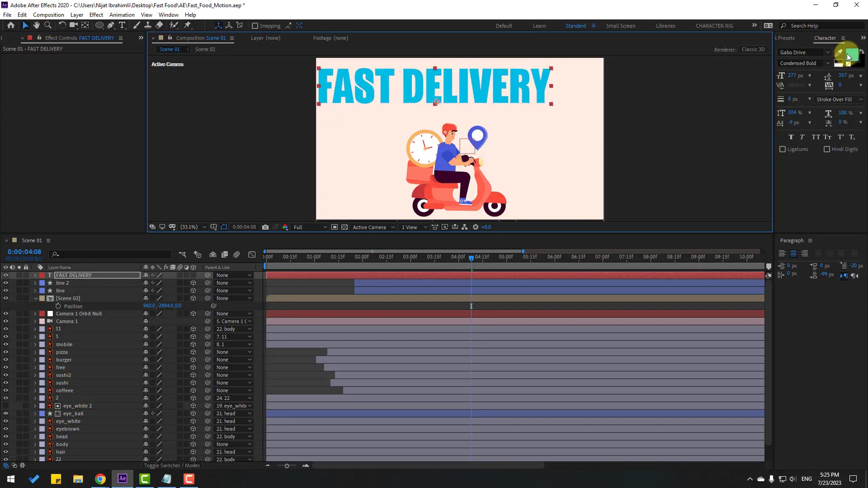Open the Toggle Transparency Grid color control
The width and height of the screenshot is (868, 488).
344,227
